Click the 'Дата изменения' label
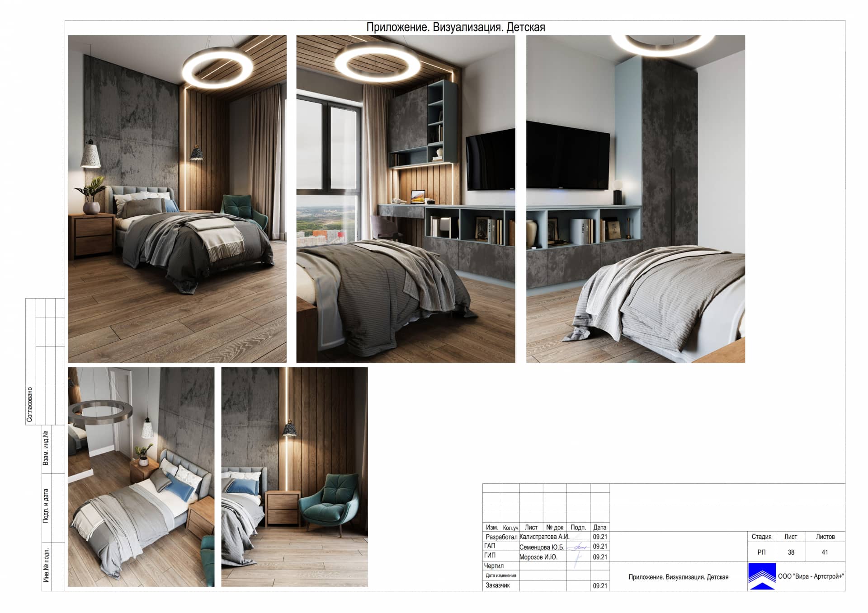This screenshot has height=613, width=868. (500, 576)
